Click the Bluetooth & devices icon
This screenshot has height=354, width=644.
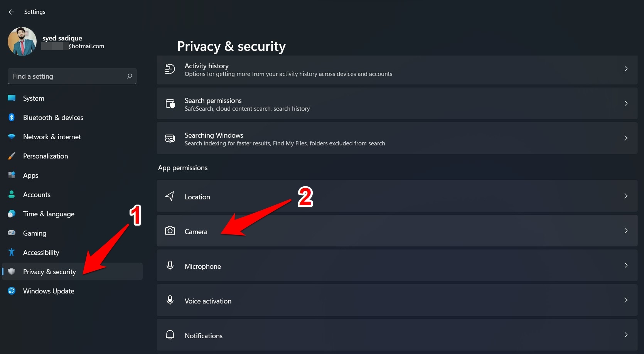[x=12, y=117]
